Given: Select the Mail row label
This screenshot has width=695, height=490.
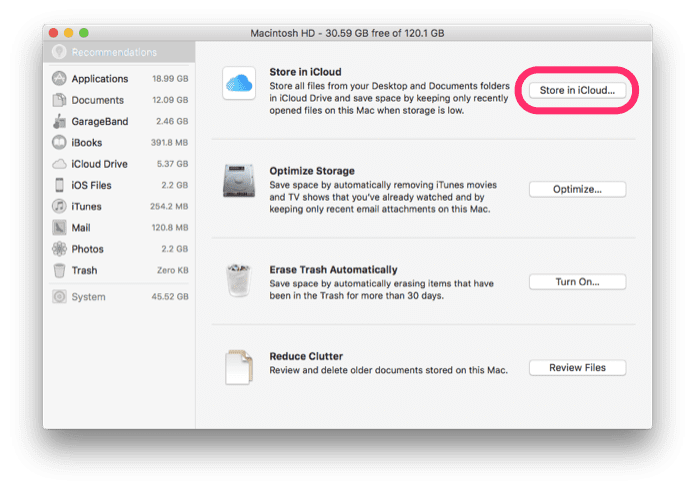Looking at the screenshot, I should point(81,227).
